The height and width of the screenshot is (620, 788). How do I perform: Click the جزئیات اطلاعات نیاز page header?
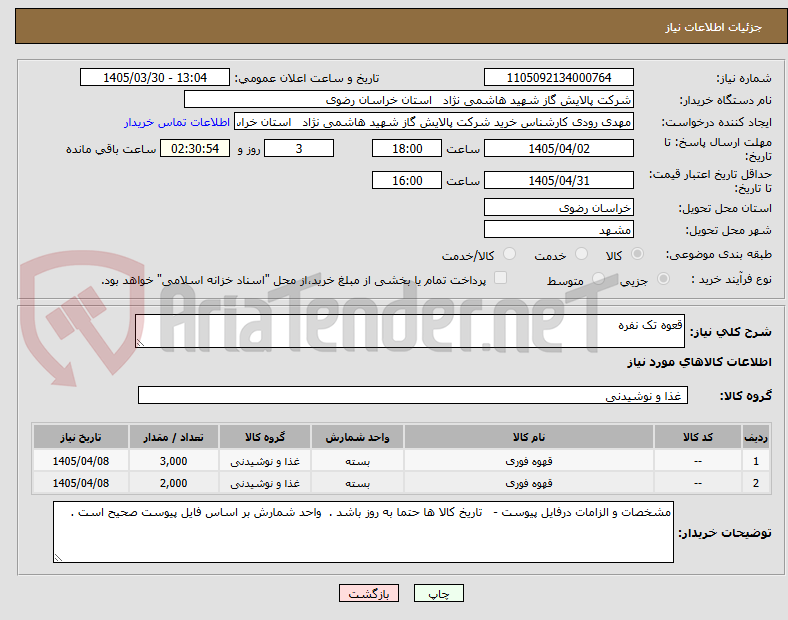point(714,27)
